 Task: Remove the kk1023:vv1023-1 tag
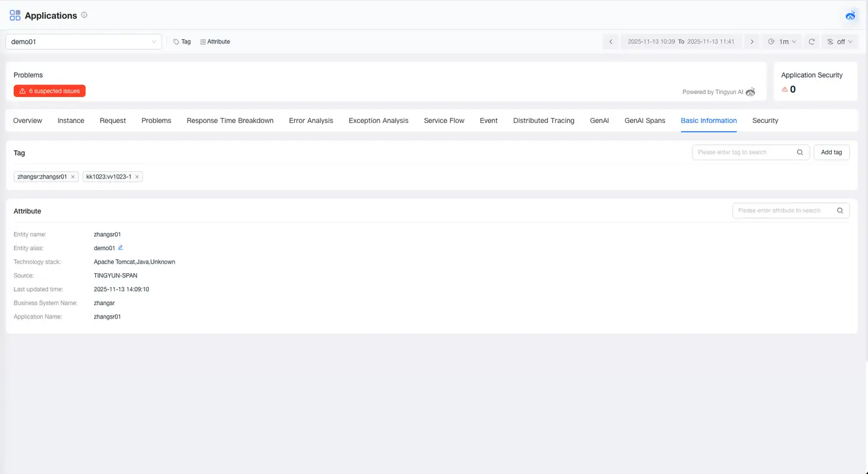[137, 177]
